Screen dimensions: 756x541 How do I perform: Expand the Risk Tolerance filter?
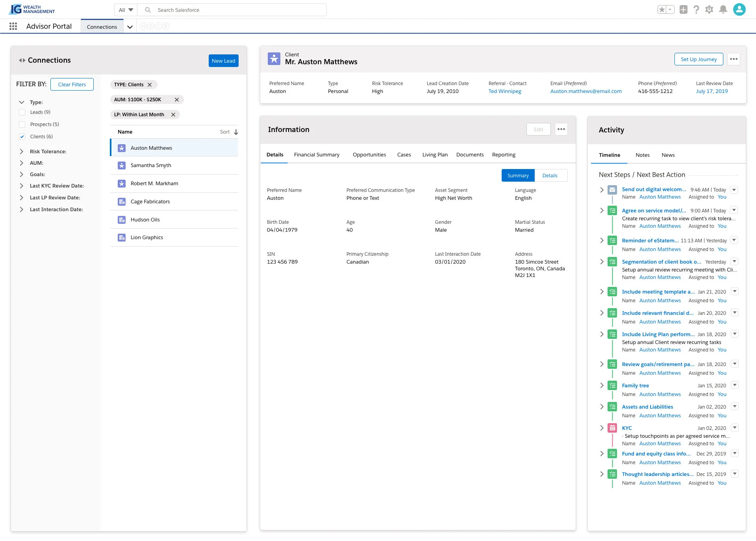coord(22,151)
